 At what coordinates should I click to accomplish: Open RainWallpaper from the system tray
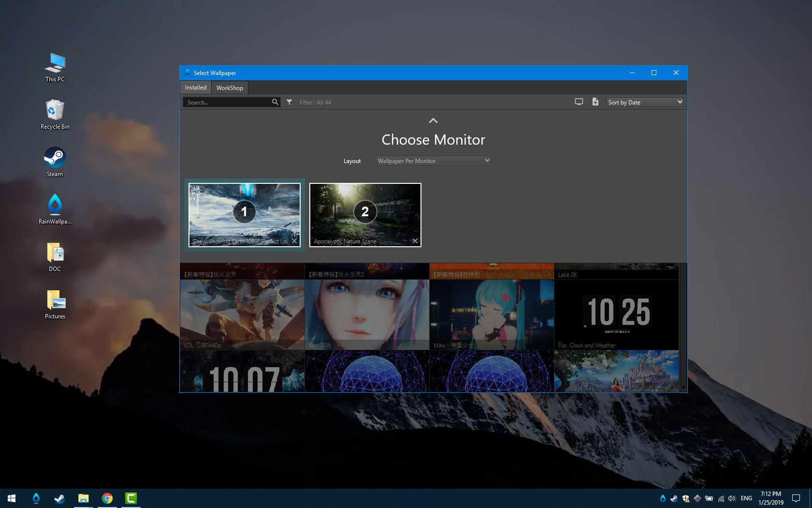point(662,498)
